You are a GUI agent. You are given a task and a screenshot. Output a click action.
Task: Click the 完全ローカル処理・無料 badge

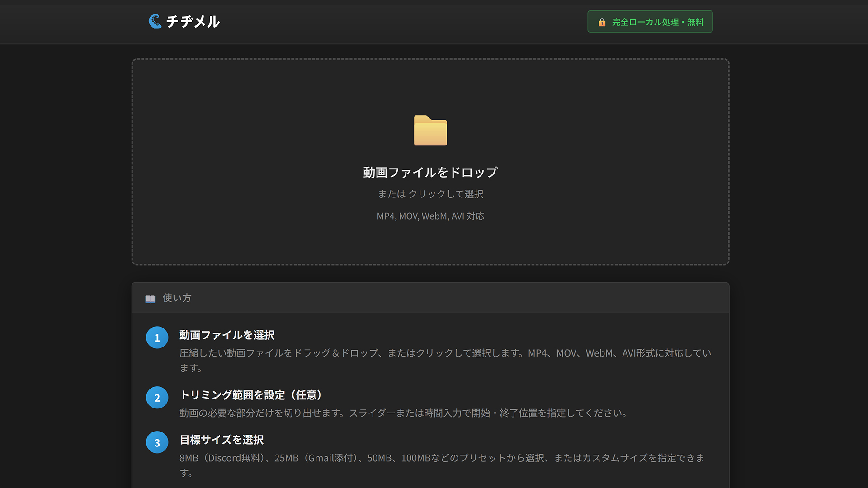click(x=657, y=22)
